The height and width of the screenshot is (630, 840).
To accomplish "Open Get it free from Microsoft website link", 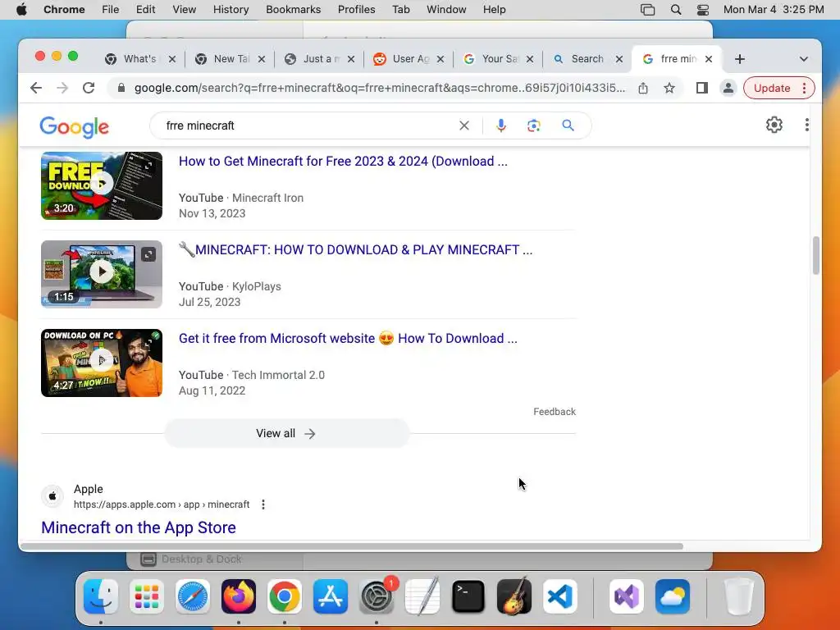I will point(348,339).
